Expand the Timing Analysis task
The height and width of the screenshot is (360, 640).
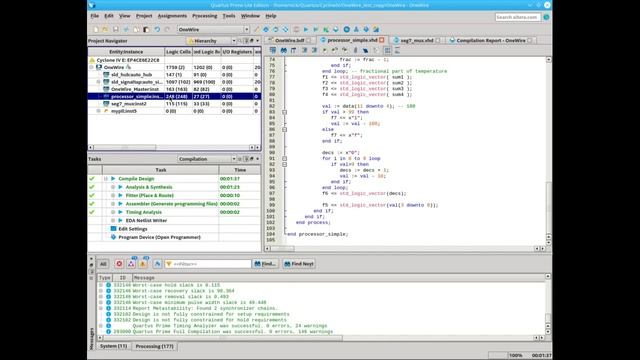[x=113, y=212]
